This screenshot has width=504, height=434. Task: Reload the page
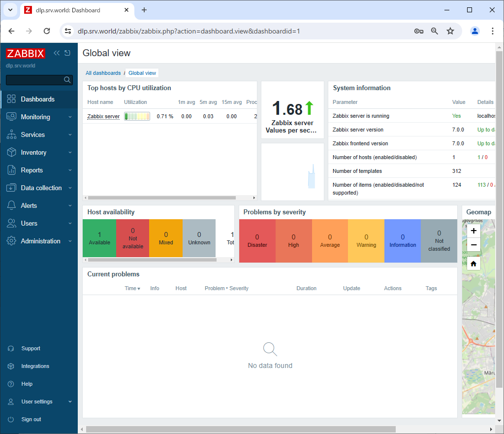47,31
